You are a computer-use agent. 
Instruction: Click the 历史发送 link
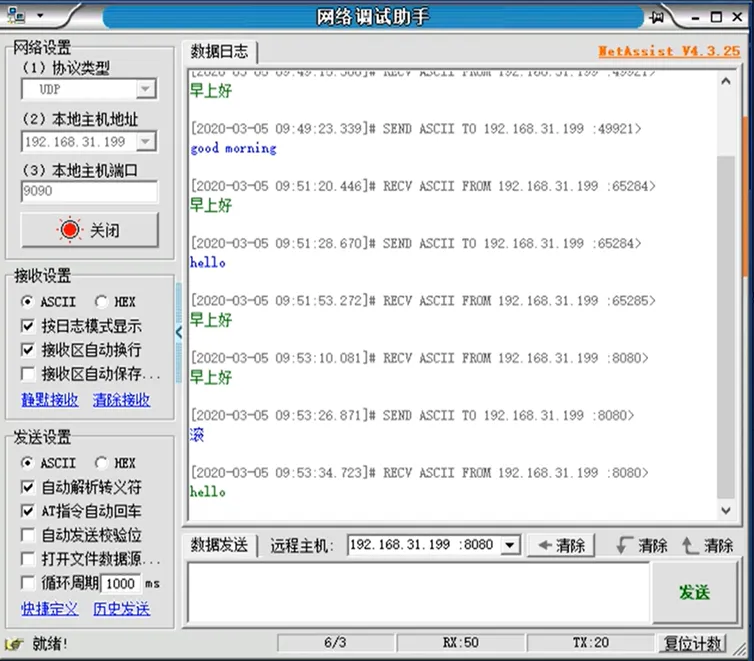pos(121,609)
